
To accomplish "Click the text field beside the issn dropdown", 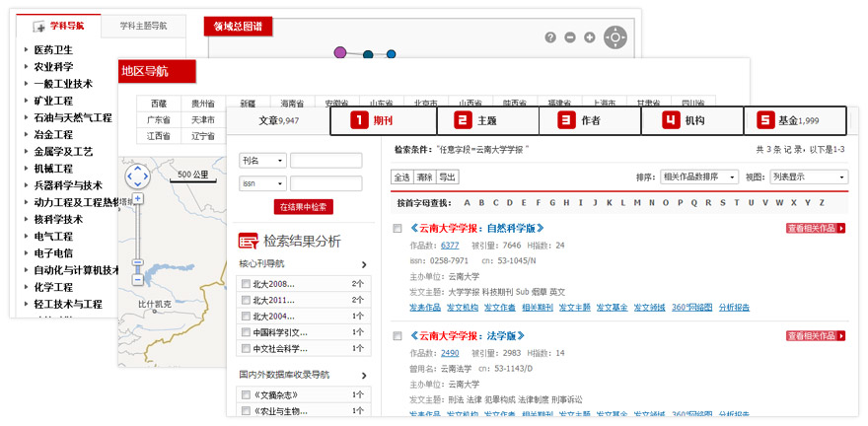I will 325,182.
